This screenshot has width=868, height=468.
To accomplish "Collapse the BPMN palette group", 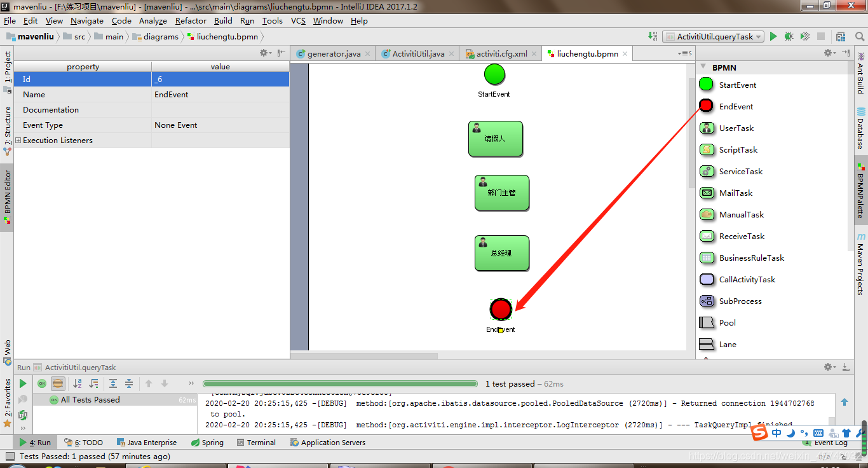I will pyautogui.click(x=703, y=67).
